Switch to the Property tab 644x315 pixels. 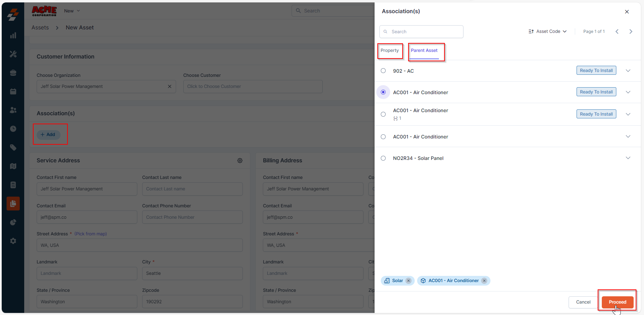coord(389,51)
